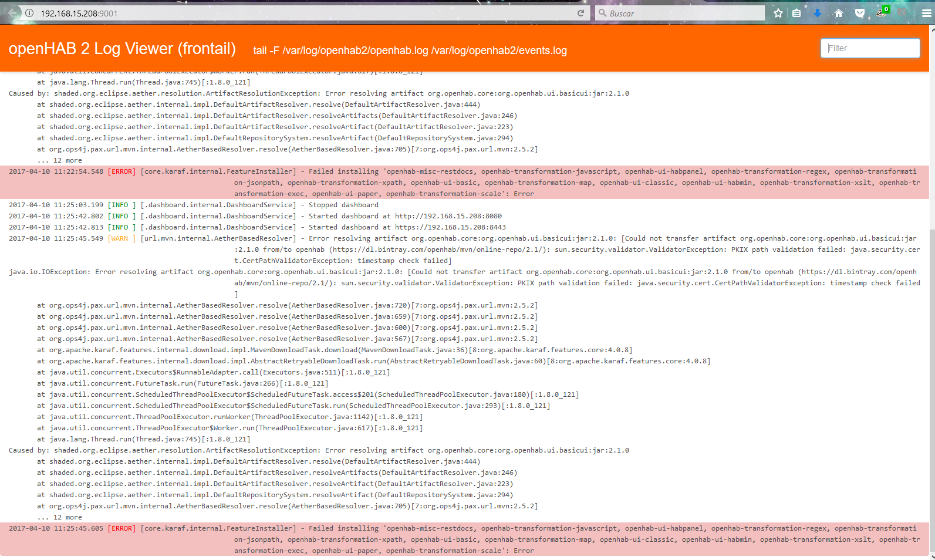This screenshot has width=935, height=560.
Task: Focus the log Filter input field
Action: [870, 48]
